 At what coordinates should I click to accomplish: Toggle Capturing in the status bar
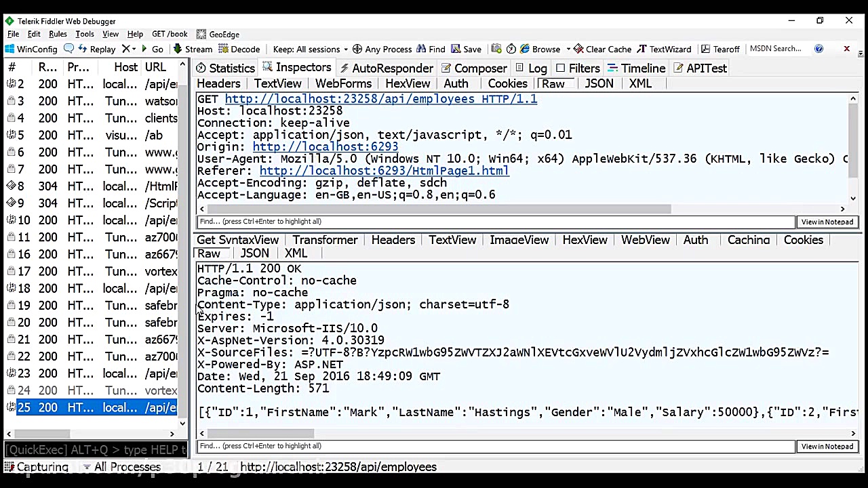[35, 467]
